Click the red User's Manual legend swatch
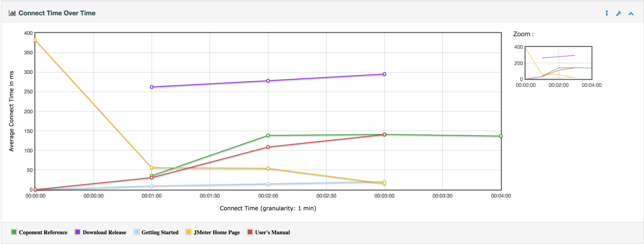The width and height of the screenshot is (644, 244). (x=250, y=232)
